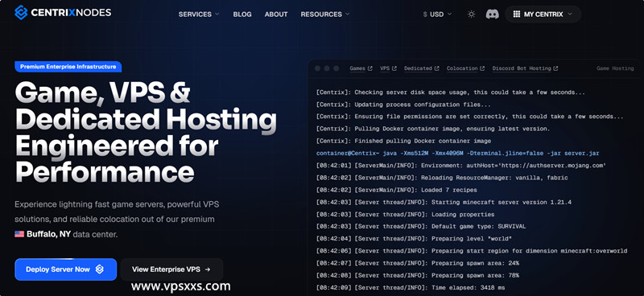Viewport: 644px width, 296px height.
Task: Click the red terminal window dot
Action: (317, 68)
